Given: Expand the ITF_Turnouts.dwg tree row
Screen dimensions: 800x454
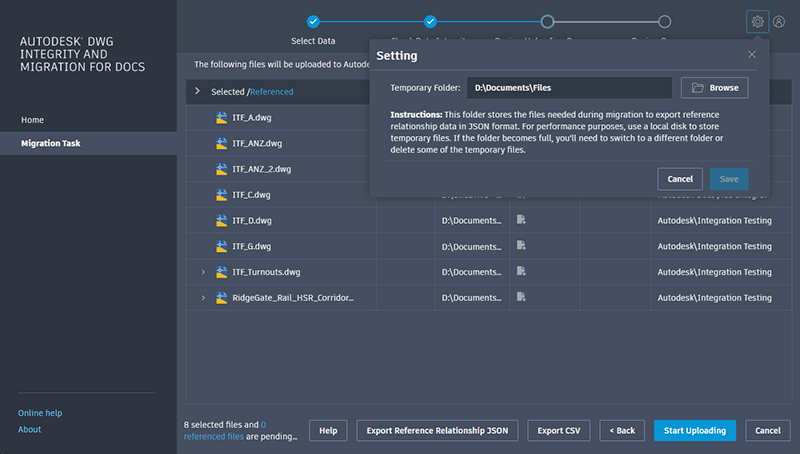Looking at the screenshot, I should (203, 272).
